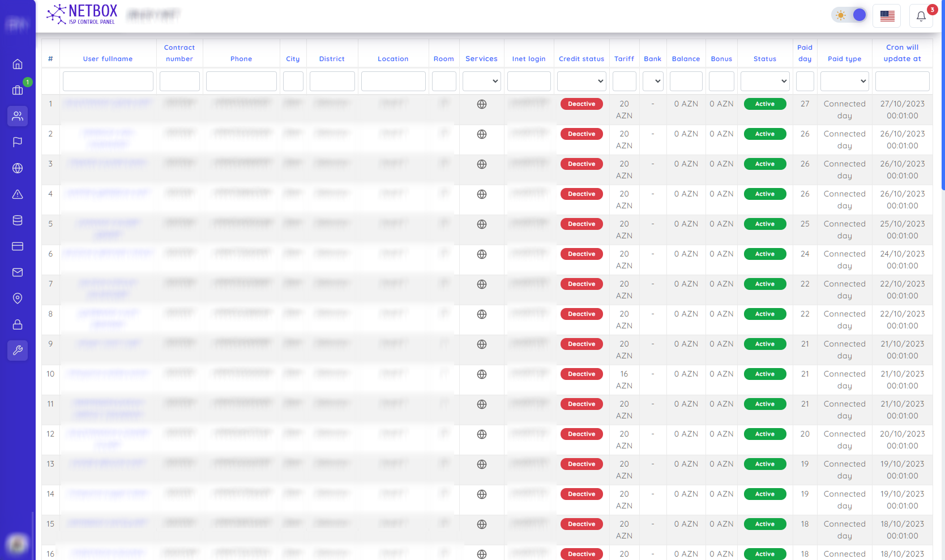Open the notifications bell icon

(921, 16)
